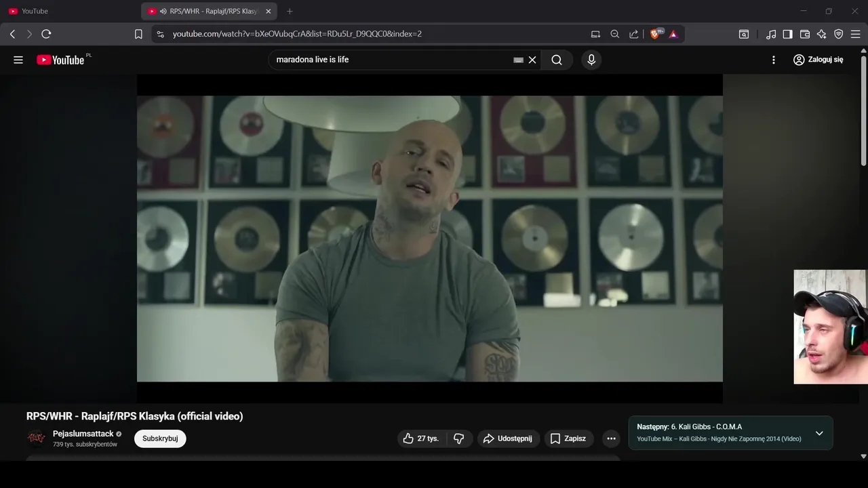Open the Brave Wallet icon
The height and width of the screenshot is (488, 868).
tap(805, 34)
